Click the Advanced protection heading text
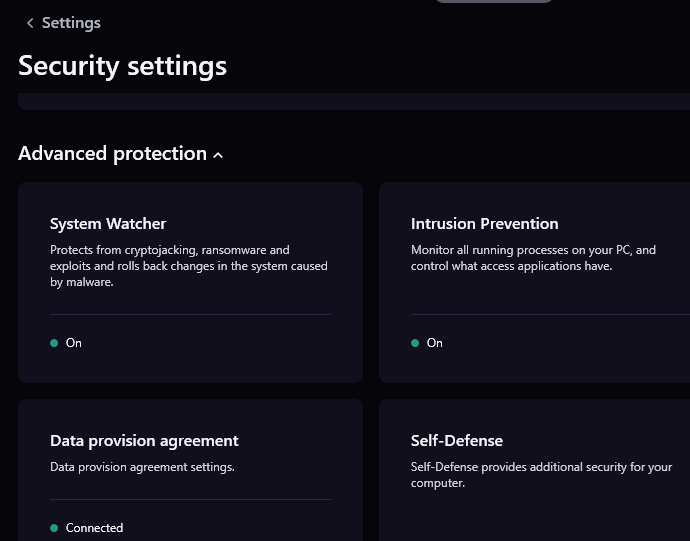Screen dimensions: 690x541 pyautogui.click(x=112, y=154)
